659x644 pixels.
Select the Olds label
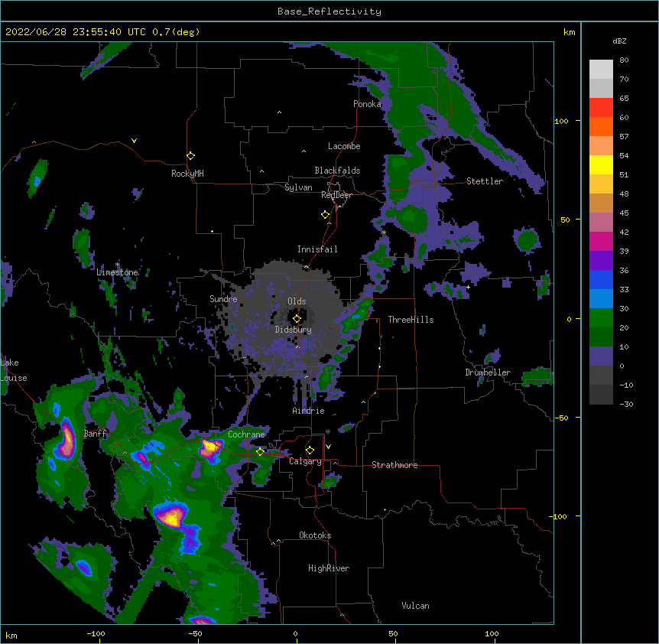(x=297, y=301)
